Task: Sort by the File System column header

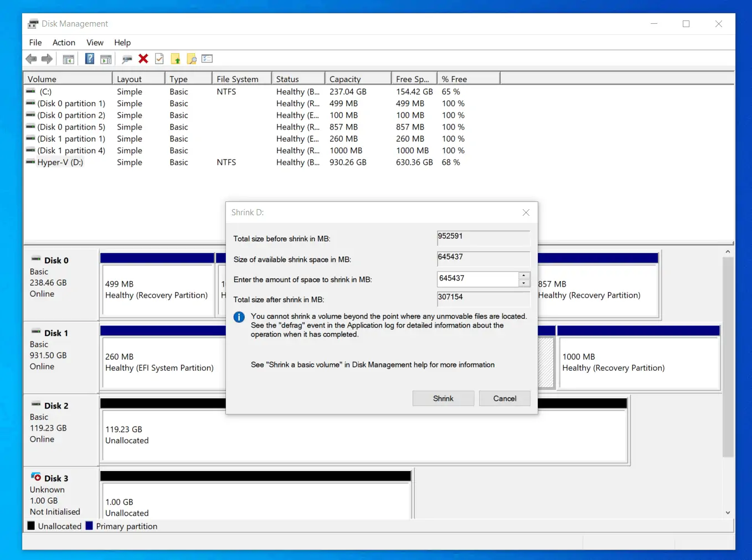Action: coord(241,79)
